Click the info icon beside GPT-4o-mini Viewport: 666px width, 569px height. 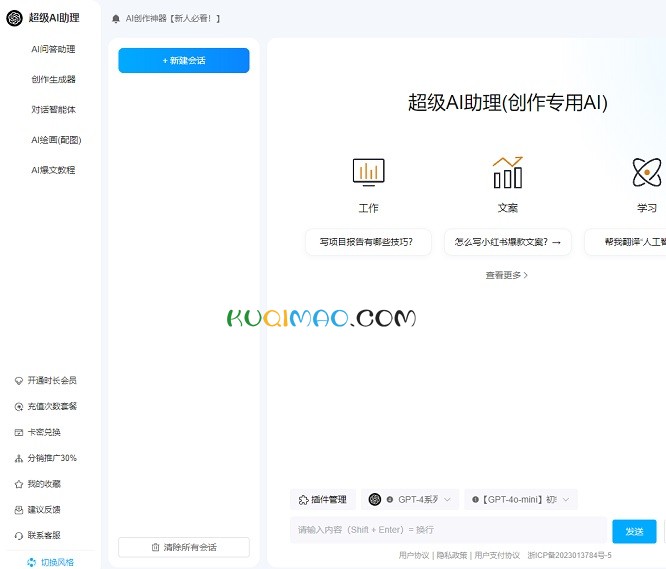(475, 500)
